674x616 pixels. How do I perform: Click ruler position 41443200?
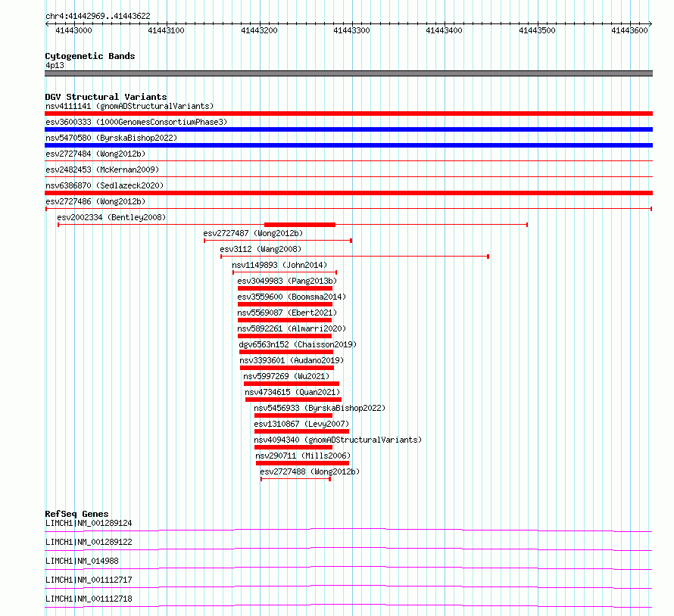(x=259, y=30)
